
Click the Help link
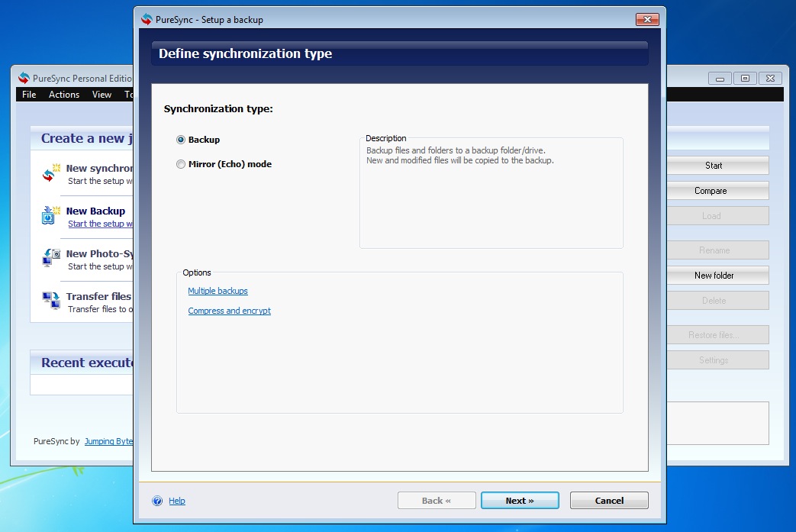(x=177, y=501)
